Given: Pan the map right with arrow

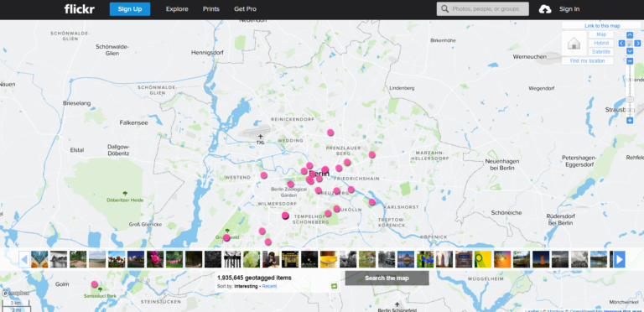Looking at the screenshot, I should click(637, 43).
